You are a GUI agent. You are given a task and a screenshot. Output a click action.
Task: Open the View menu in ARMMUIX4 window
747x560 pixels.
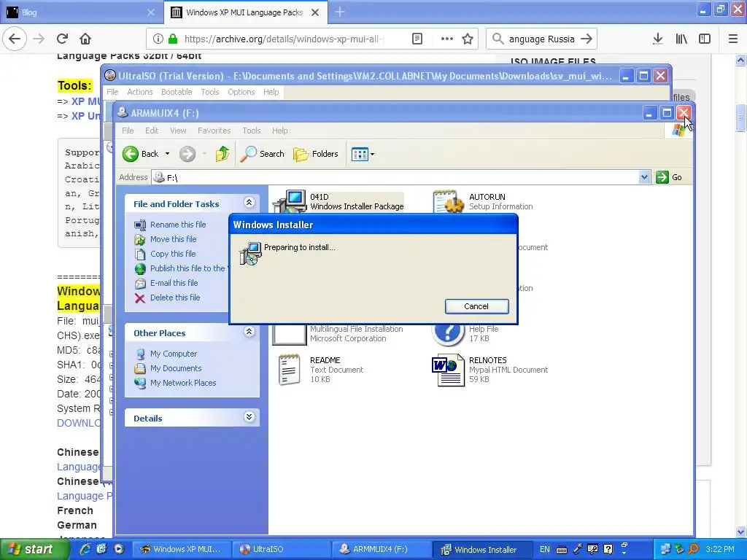(x=178, y=131)
